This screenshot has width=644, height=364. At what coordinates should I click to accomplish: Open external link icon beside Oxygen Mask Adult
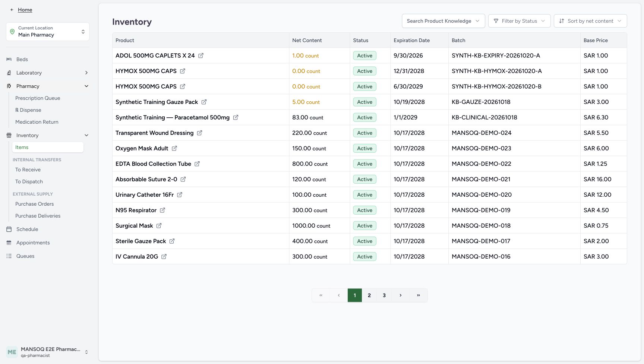[174, 148]
